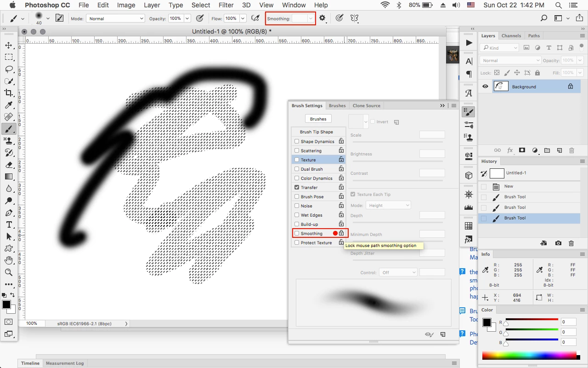Viewport: 588px width, 368px height.
Task: Open the painting Mode dropdown in options bar
Action: click(115, 18)
